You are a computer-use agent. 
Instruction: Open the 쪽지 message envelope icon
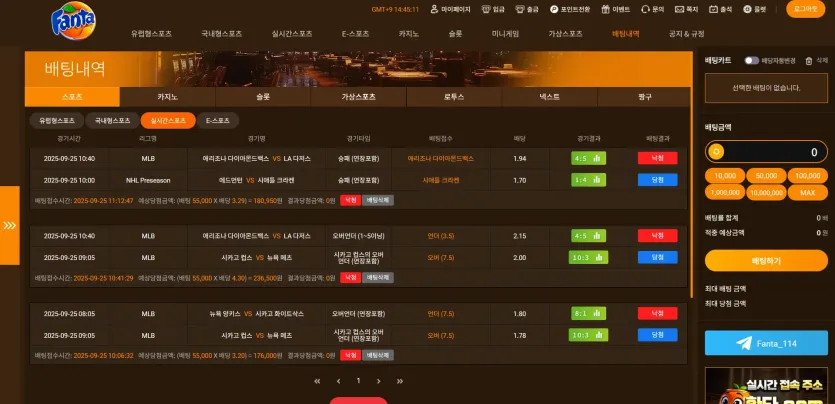click(679, 9)
